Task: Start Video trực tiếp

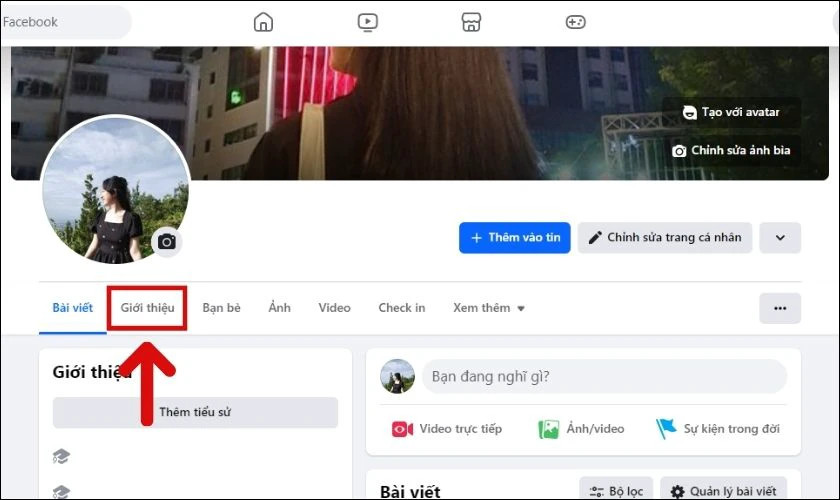Action: point(447,429)
